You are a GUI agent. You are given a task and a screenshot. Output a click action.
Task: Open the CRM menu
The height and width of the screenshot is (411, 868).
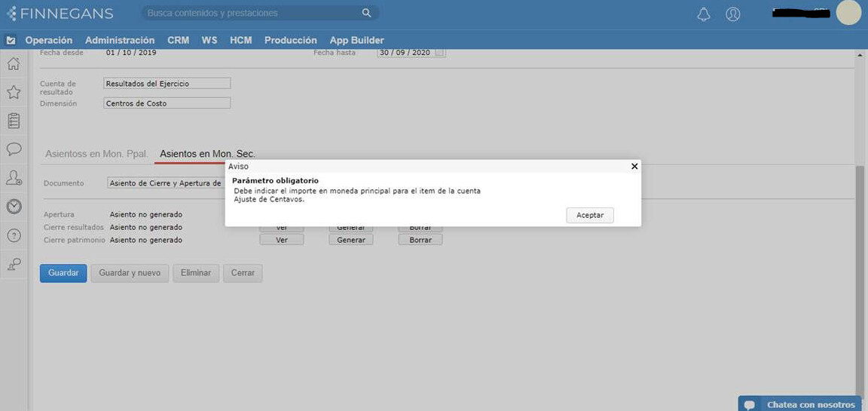click(179, 41)
